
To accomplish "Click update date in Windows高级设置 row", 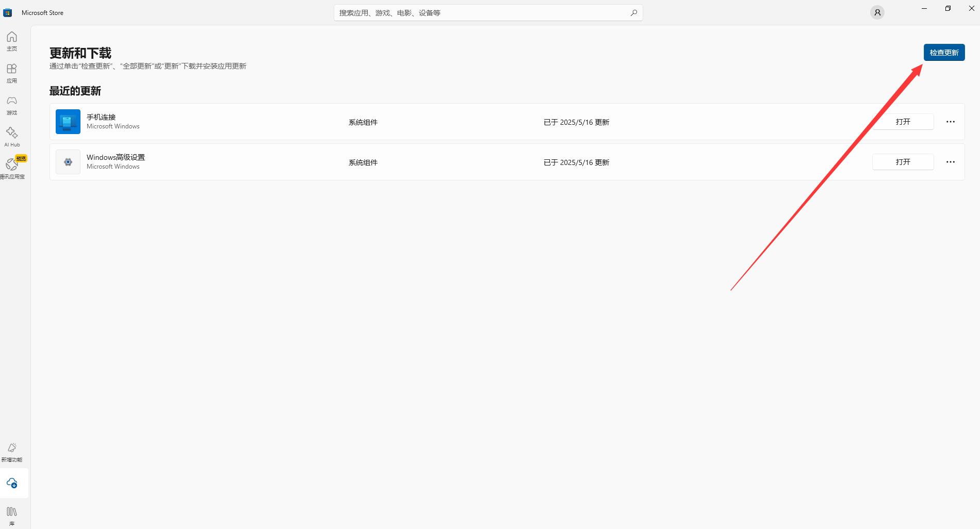I will click(x=577, y=162).
